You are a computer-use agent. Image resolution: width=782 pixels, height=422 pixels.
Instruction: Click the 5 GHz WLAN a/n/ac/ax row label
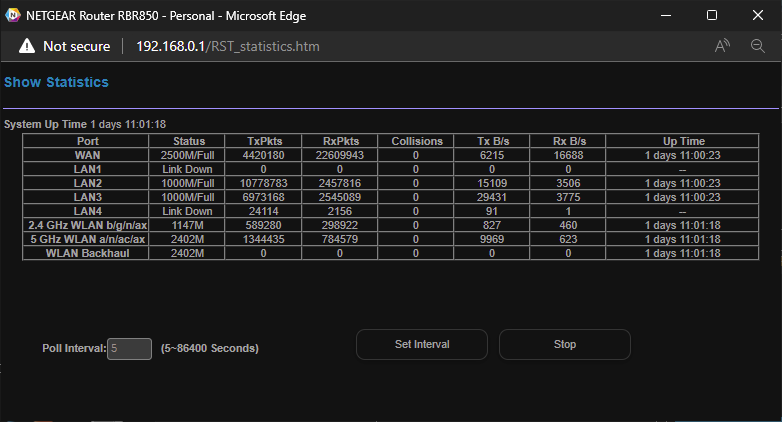88,239
